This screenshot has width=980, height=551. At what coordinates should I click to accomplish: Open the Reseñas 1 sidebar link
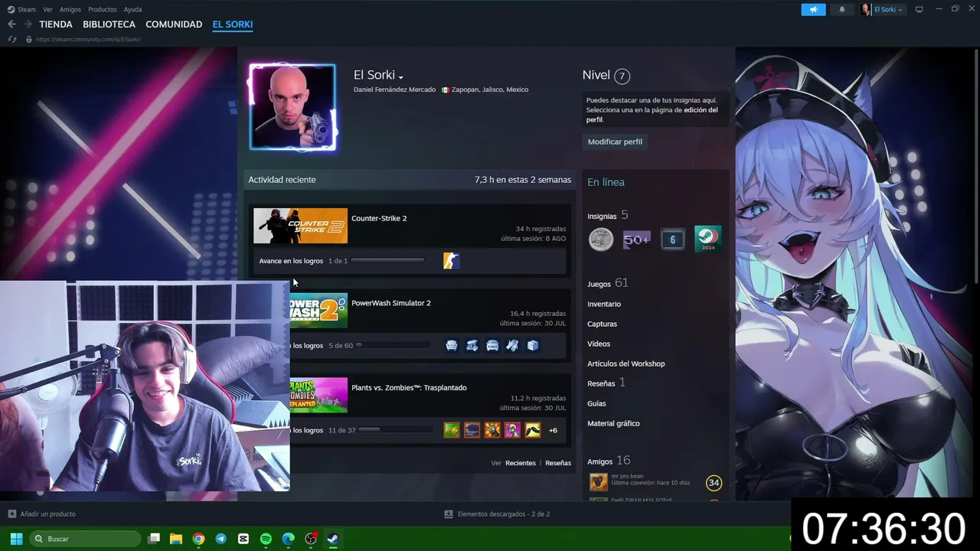coord(606,383)
